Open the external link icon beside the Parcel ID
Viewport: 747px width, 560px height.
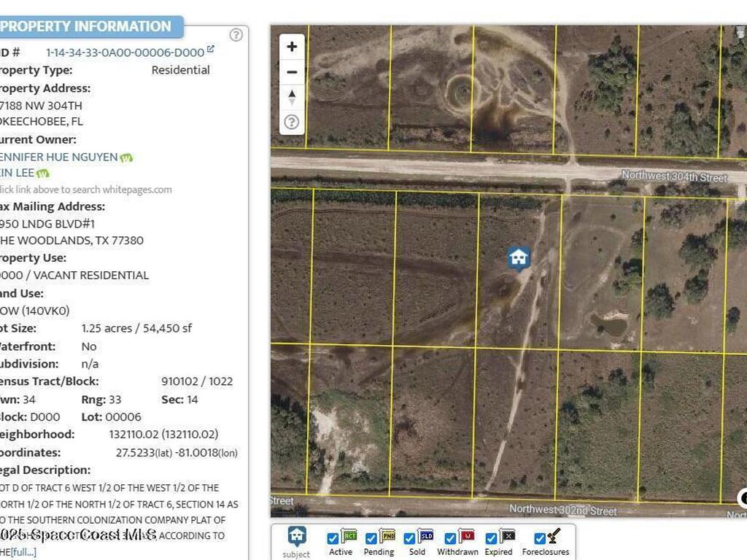pyautogui.click(x=210, y=50)
